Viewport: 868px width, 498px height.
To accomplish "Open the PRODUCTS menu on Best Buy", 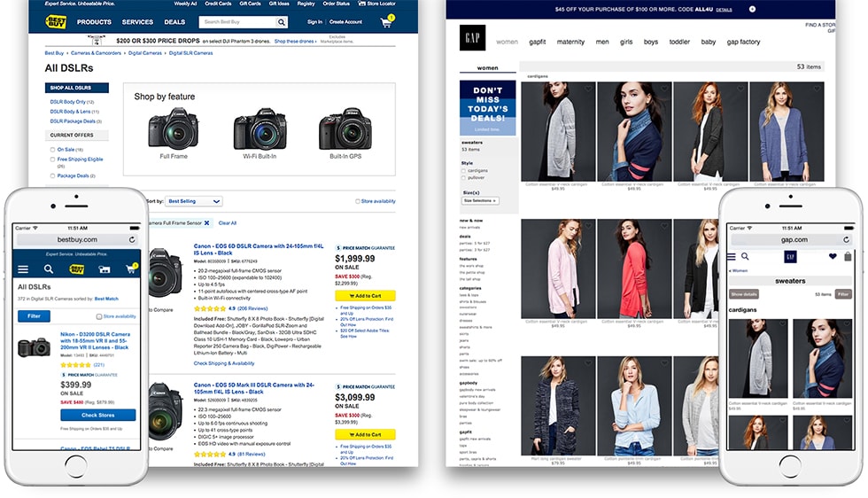I will [94, 22].
